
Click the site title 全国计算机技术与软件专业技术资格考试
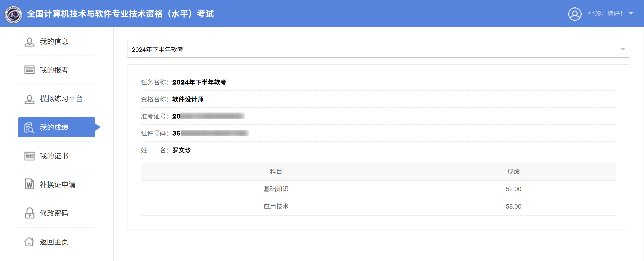(x=120, y=14)
